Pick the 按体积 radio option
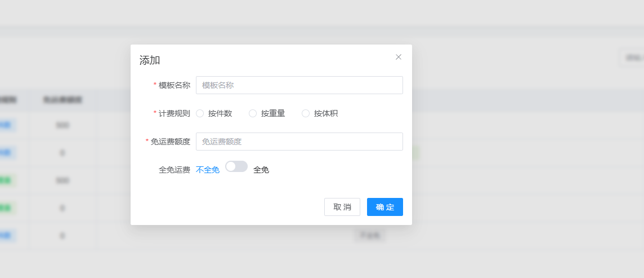 point(306,113)
